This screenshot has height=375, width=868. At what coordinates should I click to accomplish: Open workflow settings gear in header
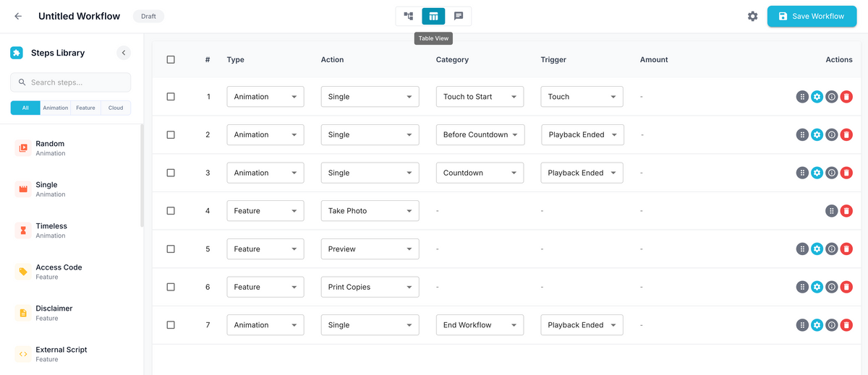coord(752,16)
